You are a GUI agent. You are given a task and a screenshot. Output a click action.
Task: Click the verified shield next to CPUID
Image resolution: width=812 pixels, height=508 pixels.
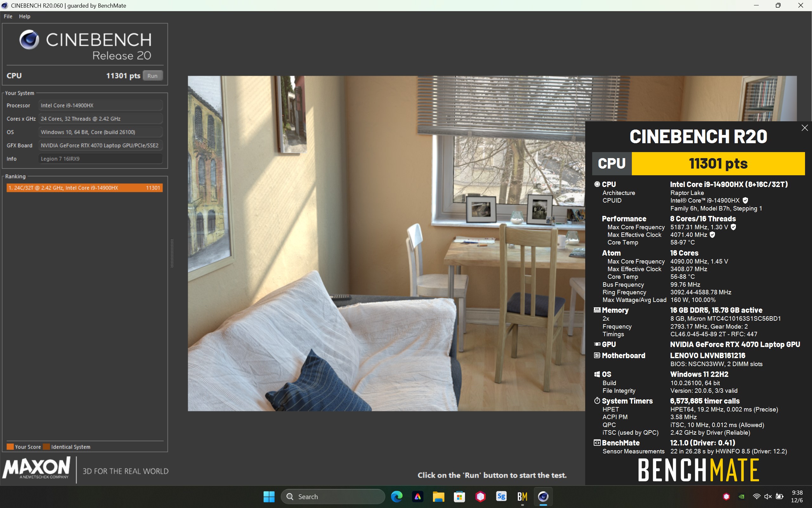(745, 200)
